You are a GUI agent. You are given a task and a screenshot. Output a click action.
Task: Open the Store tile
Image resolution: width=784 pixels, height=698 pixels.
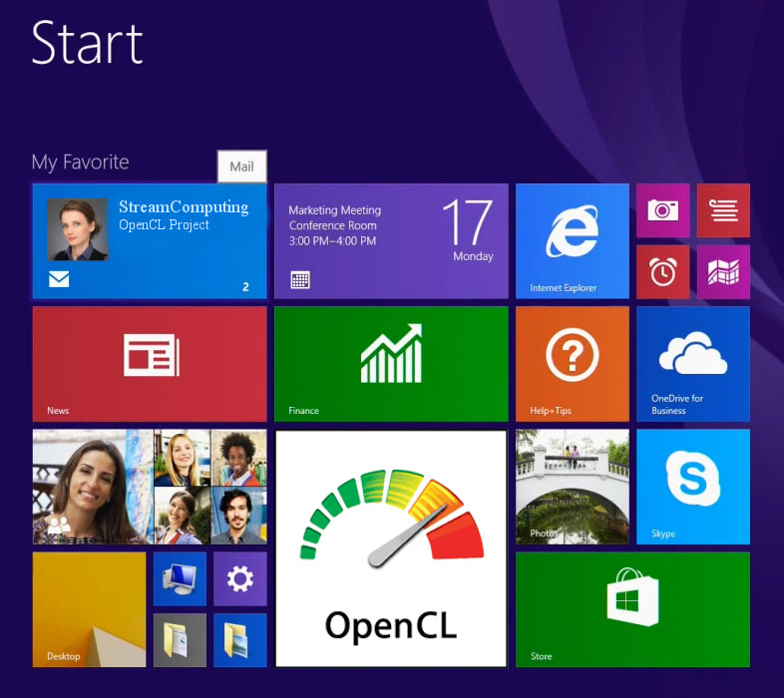coord(632,609)
